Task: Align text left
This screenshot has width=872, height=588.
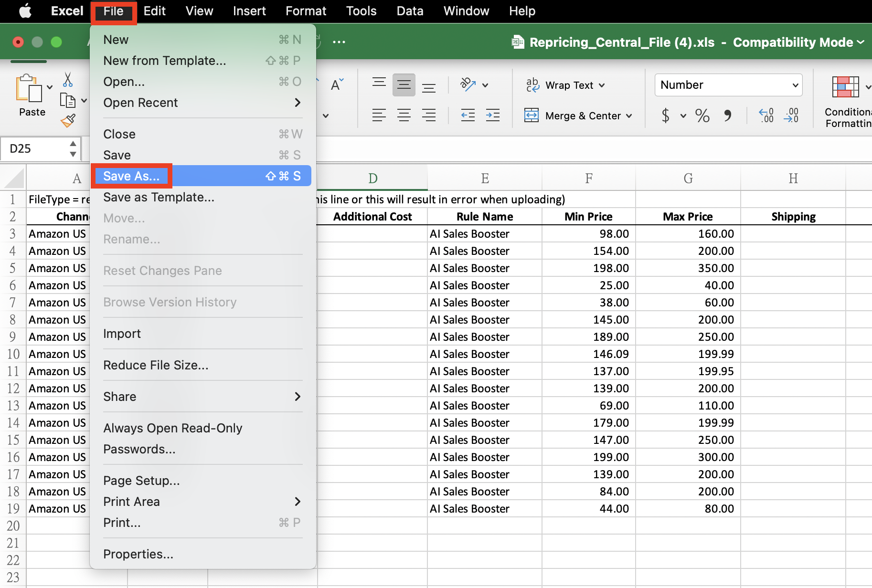Action: tap(379, 115)
